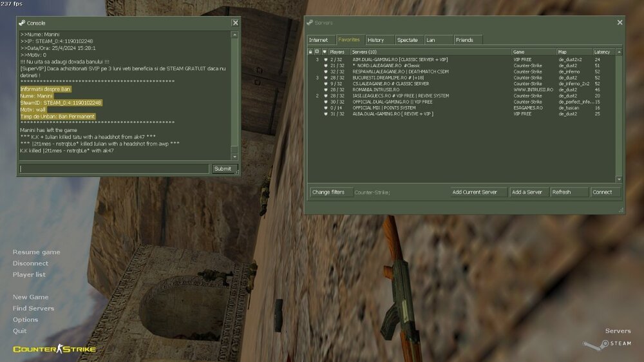Open Options from the game menu

[x=26, y=319]
